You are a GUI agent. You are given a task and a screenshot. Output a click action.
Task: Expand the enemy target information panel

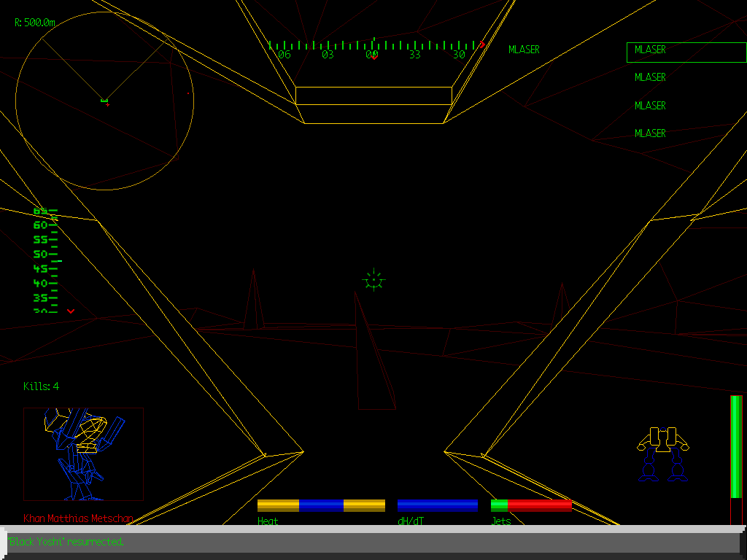tap(84, 452)
